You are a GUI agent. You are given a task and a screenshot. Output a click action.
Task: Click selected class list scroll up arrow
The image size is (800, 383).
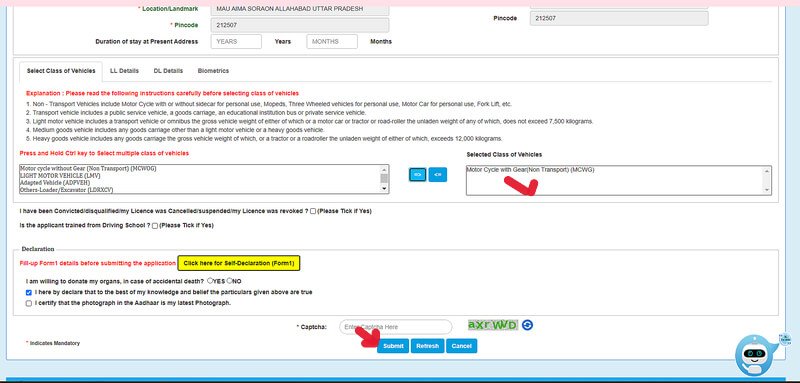766,171
